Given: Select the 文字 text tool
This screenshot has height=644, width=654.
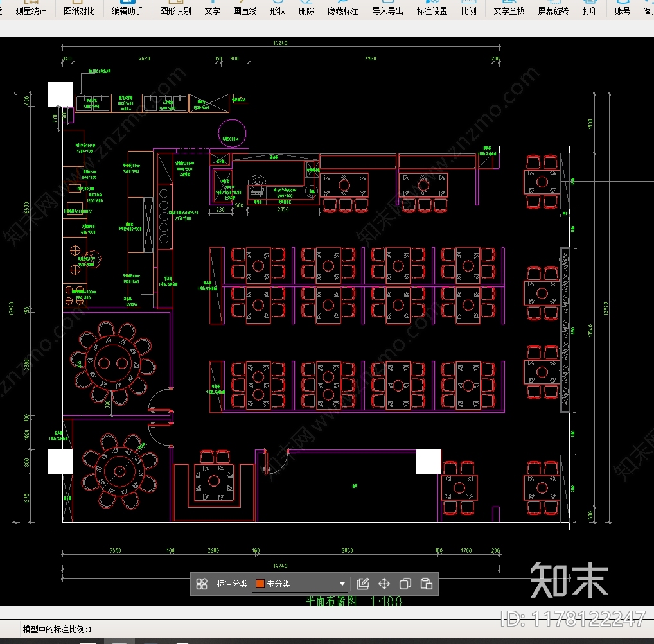Looking at the screenshot, I should point(212,8).
